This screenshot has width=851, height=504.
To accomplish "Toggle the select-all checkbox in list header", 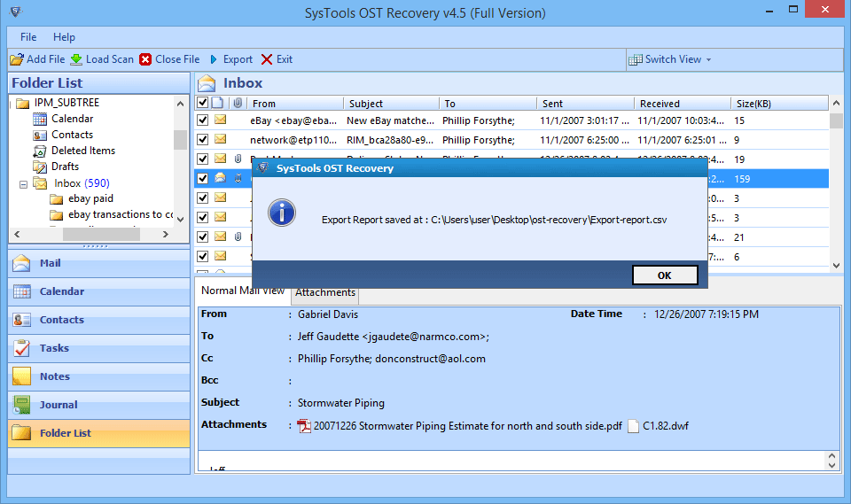I will tap(202, 103).
